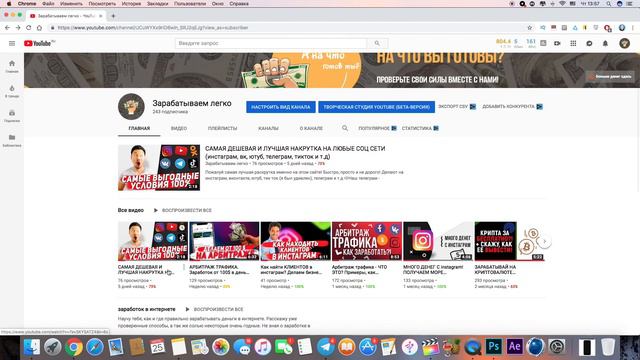This screenshot has height=360, width=640.
Task: Click the Chrome address bar
Action: pyautogui.click(x=286, y=28)
